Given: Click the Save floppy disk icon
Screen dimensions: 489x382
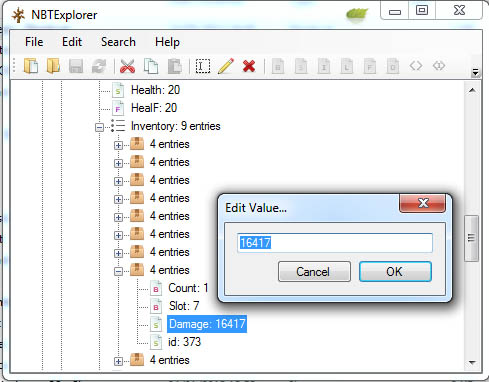Looking at the screenshot, I should 76,66.
